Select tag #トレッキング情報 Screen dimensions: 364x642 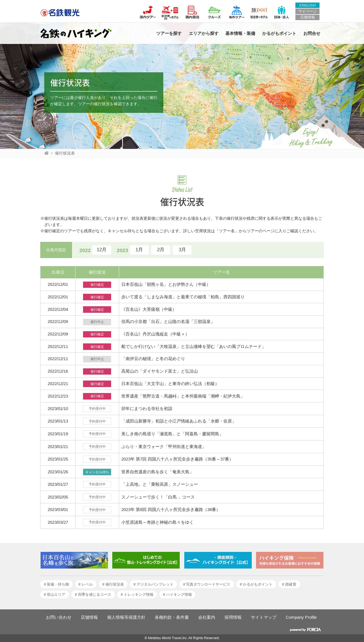click(x=137, y=594)
